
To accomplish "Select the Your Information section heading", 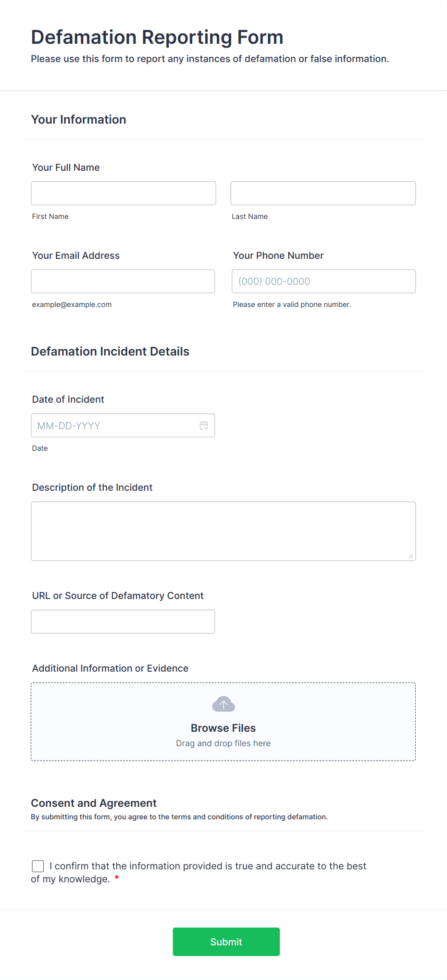I will pyautogui.click(x=78, y=119).
